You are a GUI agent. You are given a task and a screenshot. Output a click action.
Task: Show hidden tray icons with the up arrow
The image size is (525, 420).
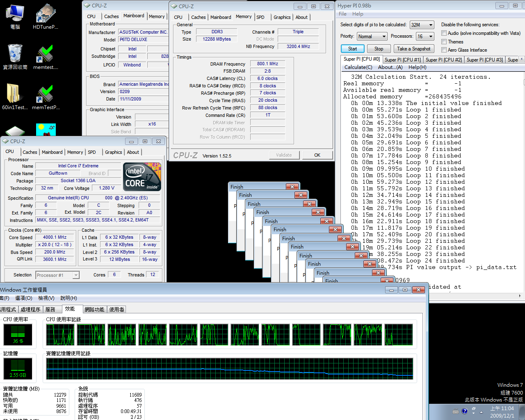pyautogui.click(x=481, y=411)
